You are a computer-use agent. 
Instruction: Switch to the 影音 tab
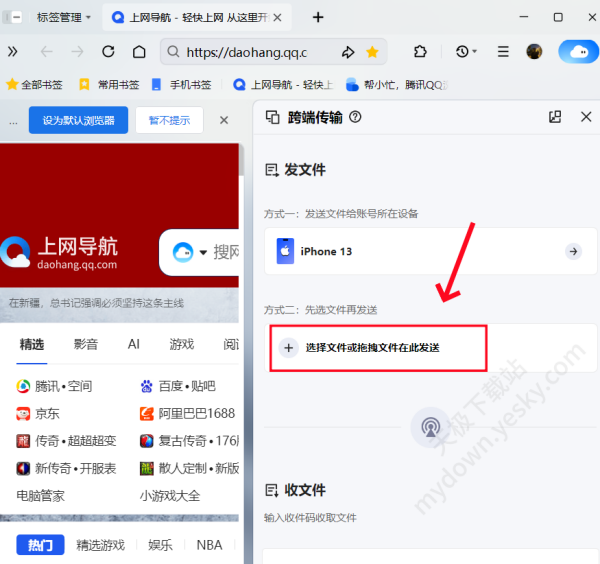86,344
